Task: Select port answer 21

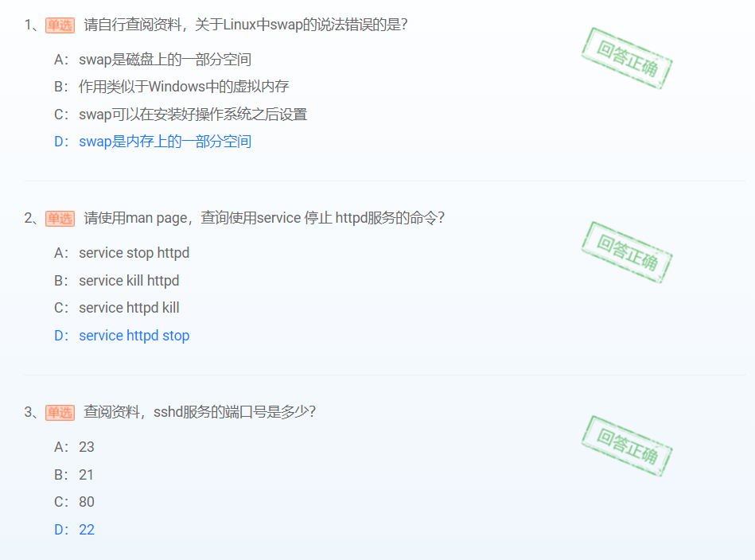Action: click(x=74, y=475)
